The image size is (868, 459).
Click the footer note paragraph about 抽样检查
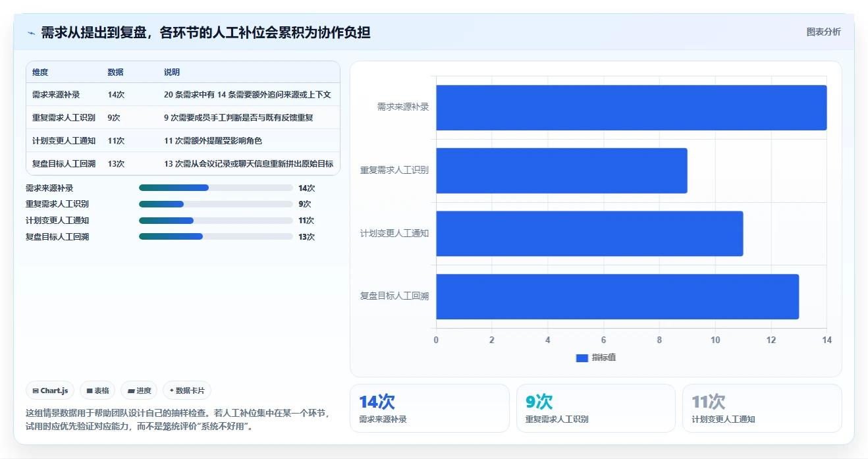point(178,419)
